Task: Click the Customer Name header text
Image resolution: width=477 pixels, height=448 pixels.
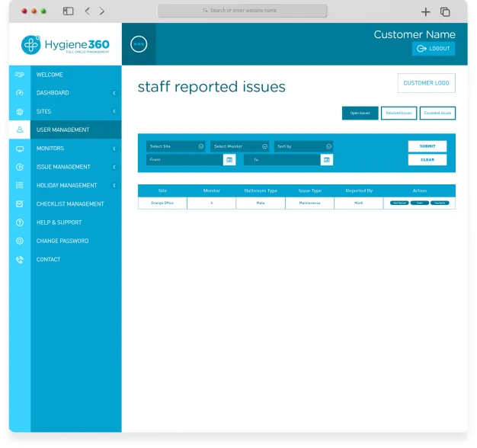Action: click(x=415, y=34)
